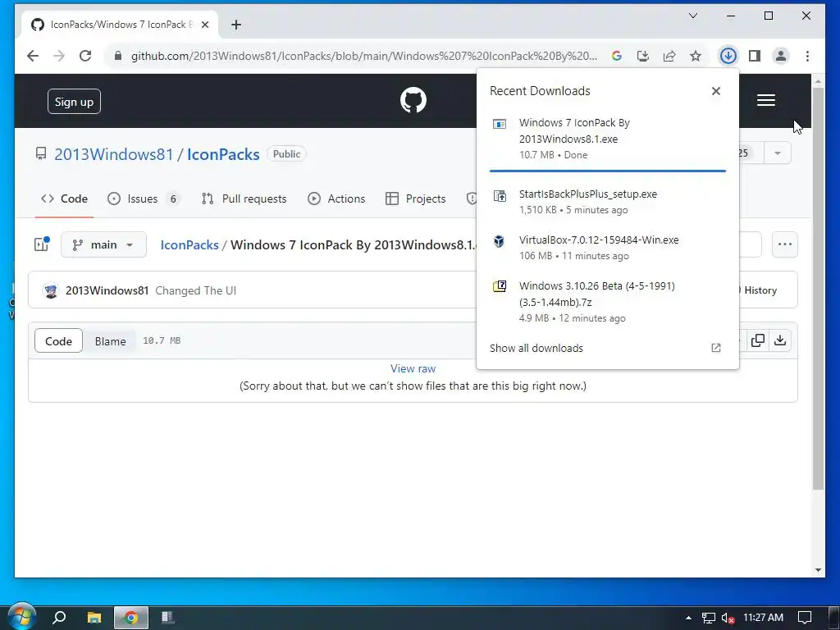The width and height of the screenshot is (840, 630).
Task: View site lock information
Action: click(118, 56)
